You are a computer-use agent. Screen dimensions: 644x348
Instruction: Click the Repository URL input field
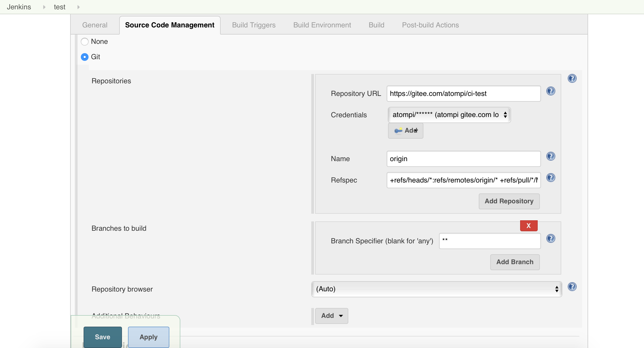point(464,93)
